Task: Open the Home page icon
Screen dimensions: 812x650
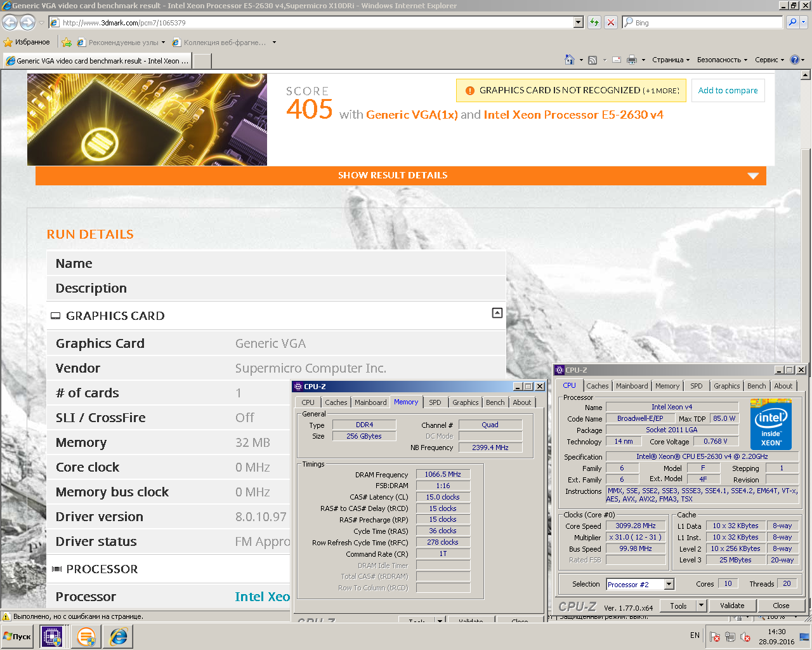Action: [570, 60]
